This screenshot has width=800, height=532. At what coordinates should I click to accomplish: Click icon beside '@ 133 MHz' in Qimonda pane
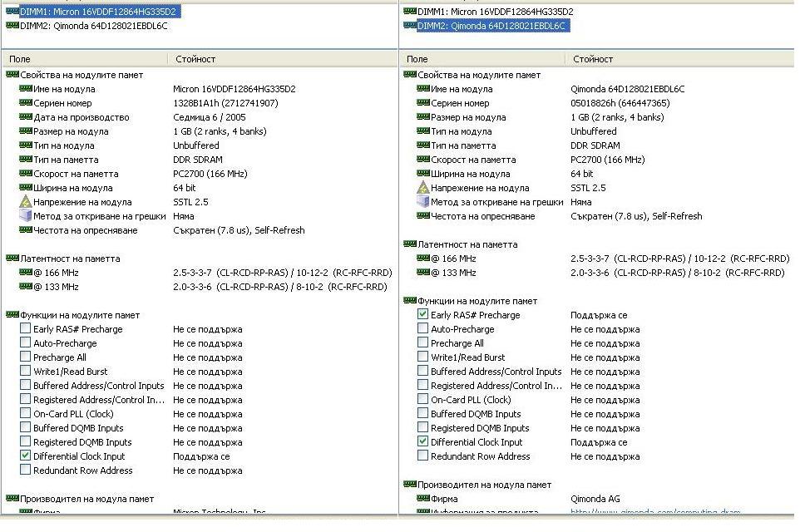click(423, 273)
